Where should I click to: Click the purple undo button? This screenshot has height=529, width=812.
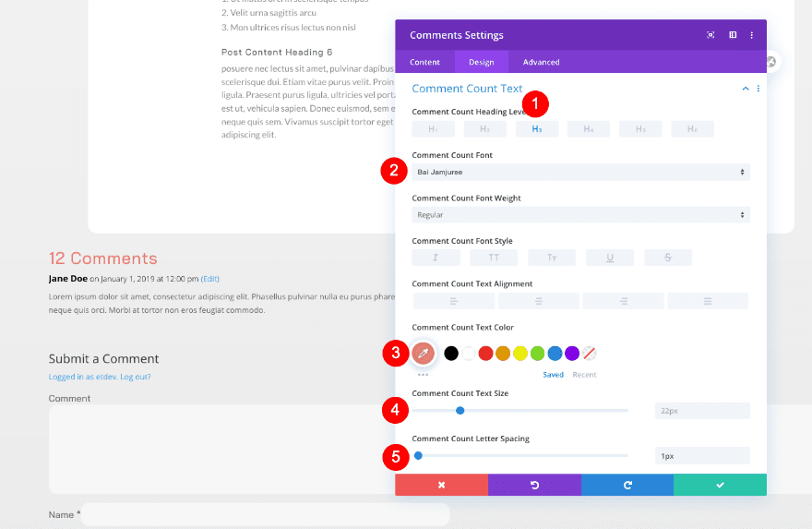tap(534, 485)
